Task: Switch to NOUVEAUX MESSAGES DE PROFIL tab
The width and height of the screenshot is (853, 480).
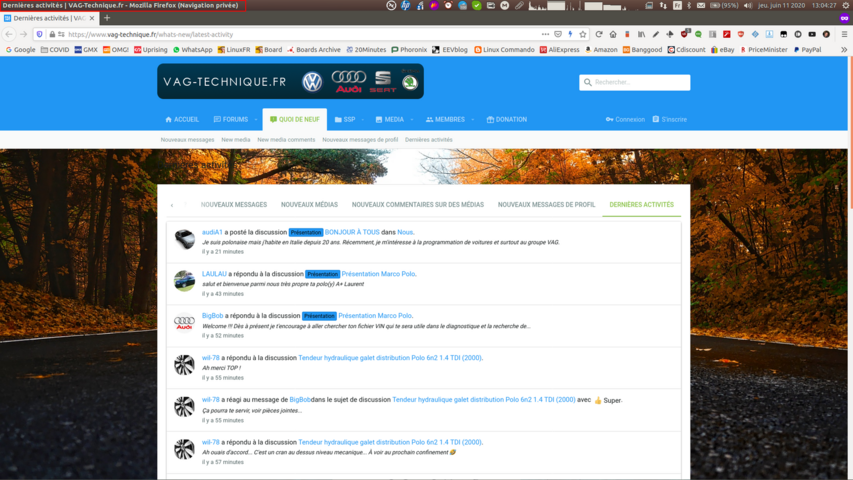Action: [546, 205]
